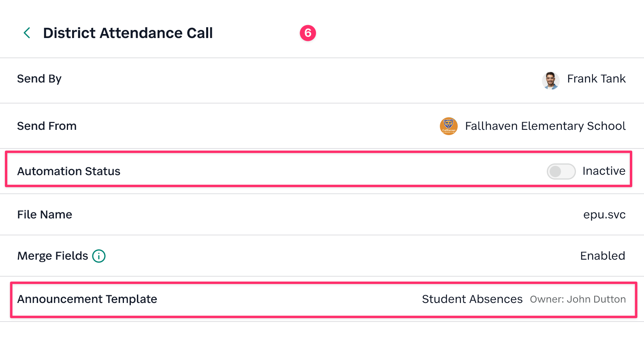Select the District Attendance Call title
The image size is (644, 343).
(x=128, y=33)
